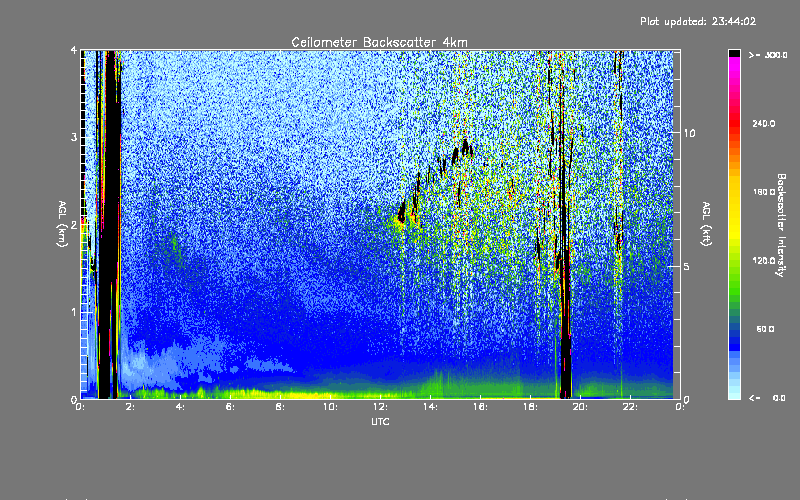Image resolution: width=800 pixels, height=500 pixels.
Task: Click the "AGL (km)" left axis label
Action: coord(63,224)
